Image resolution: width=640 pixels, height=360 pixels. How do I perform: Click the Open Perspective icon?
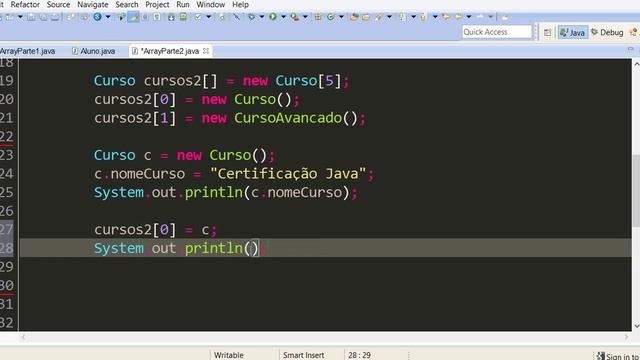547,32
